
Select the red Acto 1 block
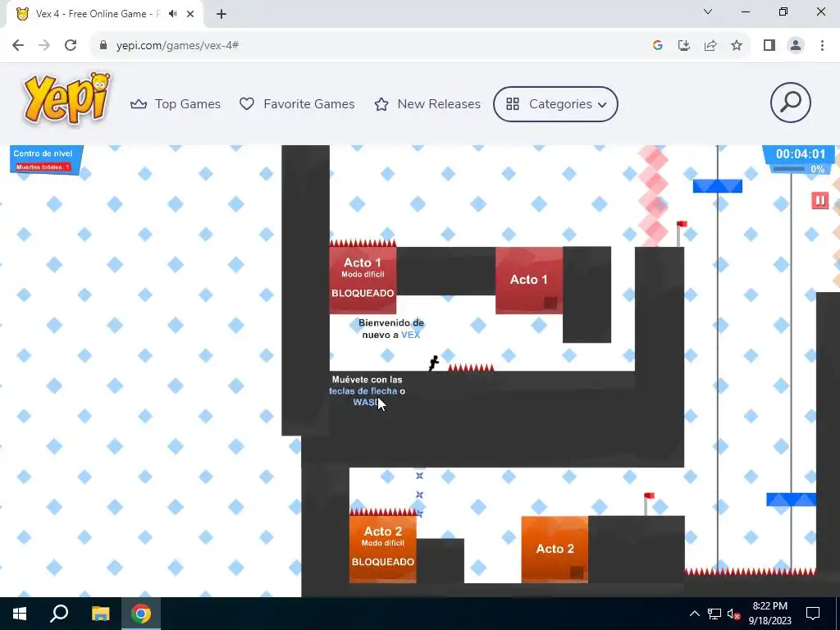point(529,280)
